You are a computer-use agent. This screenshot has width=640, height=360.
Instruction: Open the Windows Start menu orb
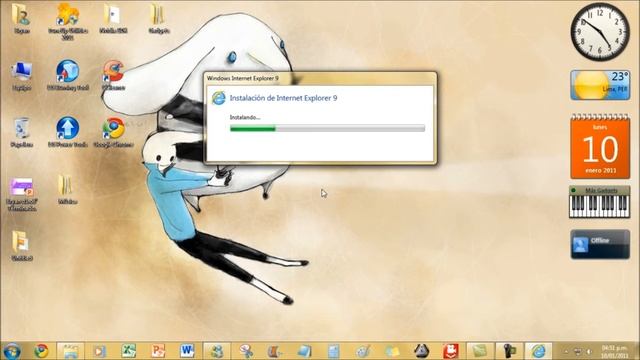point(11,351)
